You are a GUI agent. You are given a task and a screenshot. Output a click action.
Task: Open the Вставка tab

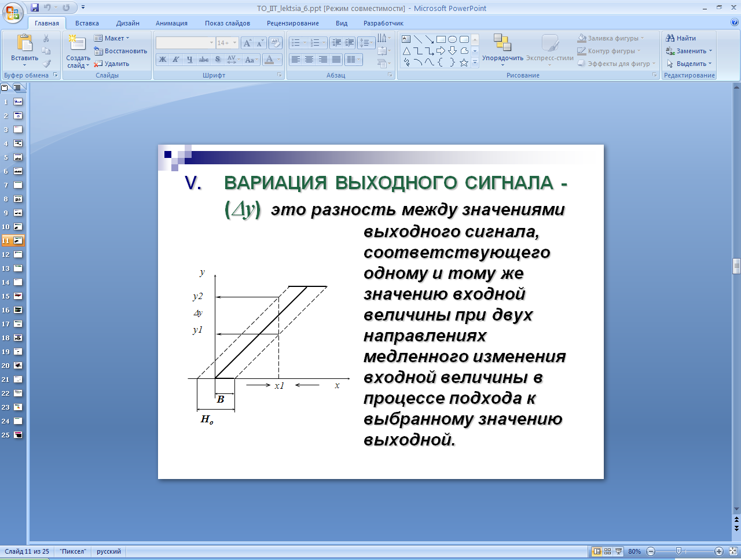pos(87,23)
